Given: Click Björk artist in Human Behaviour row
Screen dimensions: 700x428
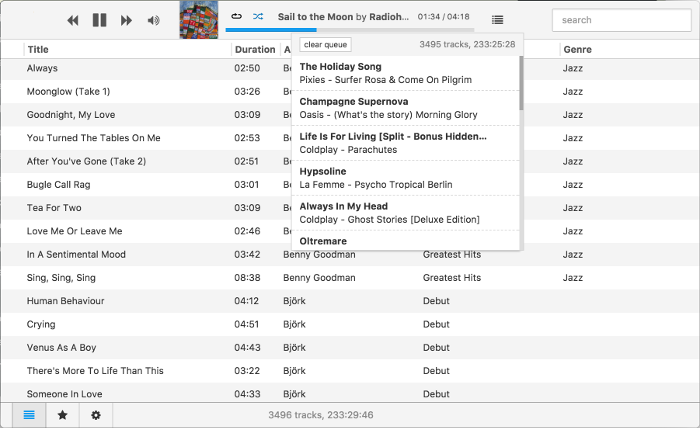Looking at the screenshot, I should tap(294, 301).
